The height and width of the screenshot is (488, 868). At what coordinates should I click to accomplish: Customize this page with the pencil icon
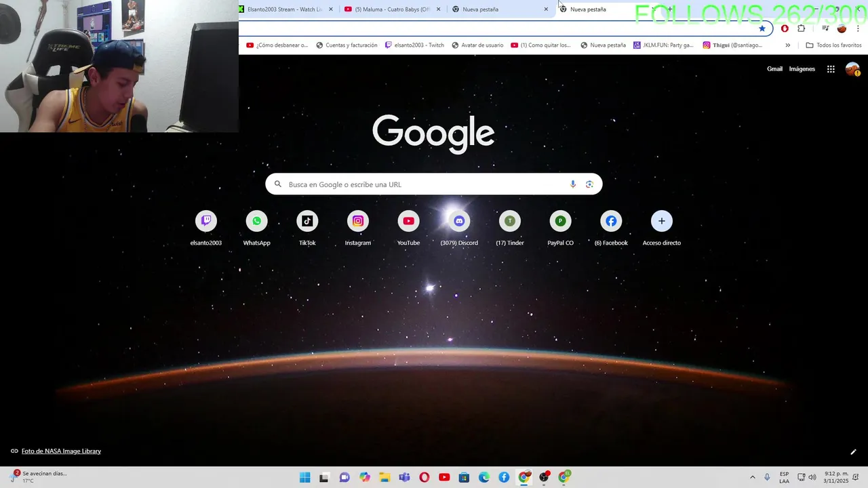point(853,452)
